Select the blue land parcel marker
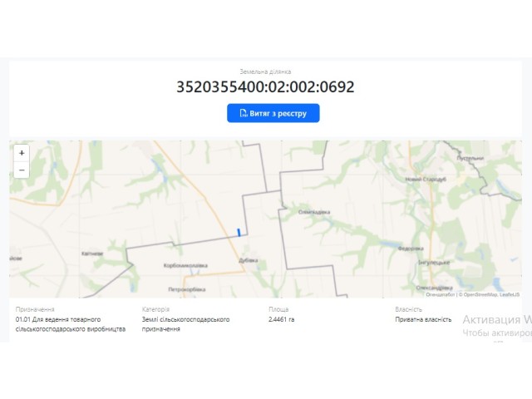Screen dimensions: 532x399 [x=239, y=233]
